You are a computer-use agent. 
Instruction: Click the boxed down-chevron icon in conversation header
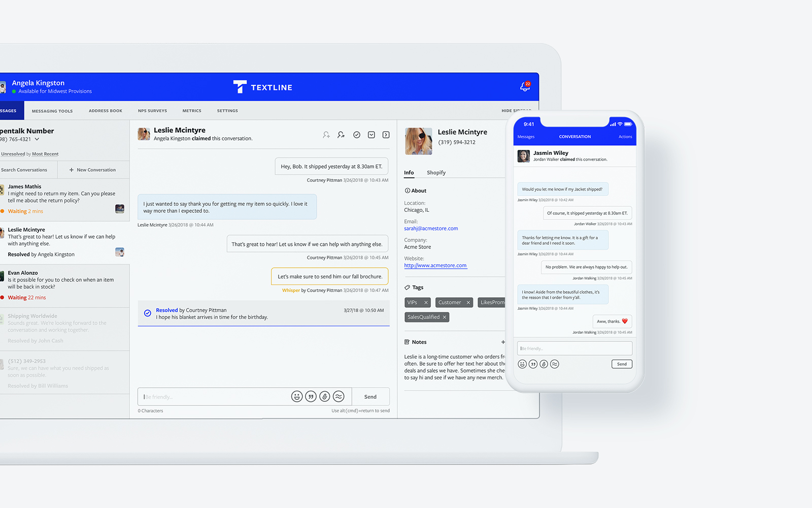(371, 135)
